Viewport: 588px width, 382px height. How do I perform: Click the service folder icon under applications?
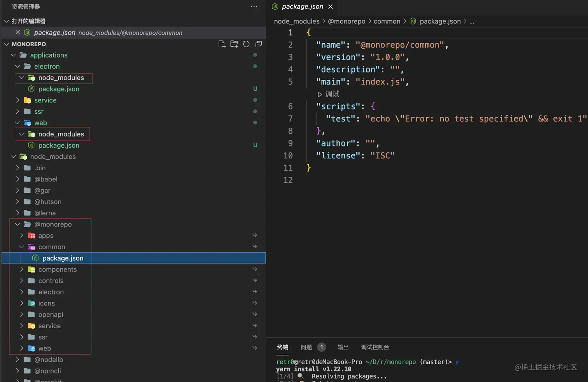point(27,100)
